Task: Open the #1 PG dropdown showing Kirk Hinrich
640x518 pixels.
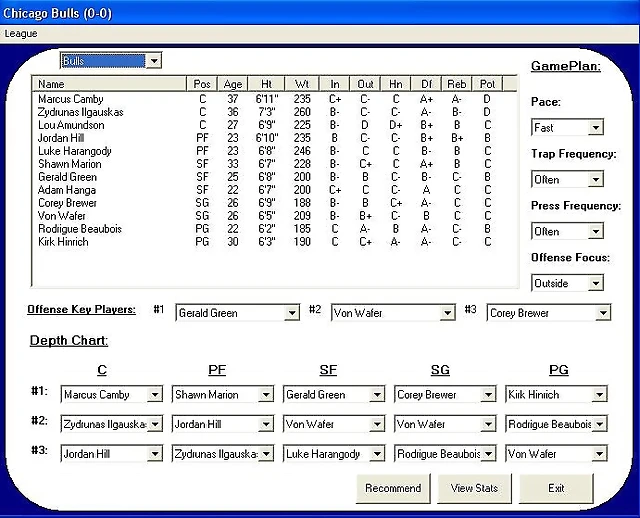Action: click(556, 394)
